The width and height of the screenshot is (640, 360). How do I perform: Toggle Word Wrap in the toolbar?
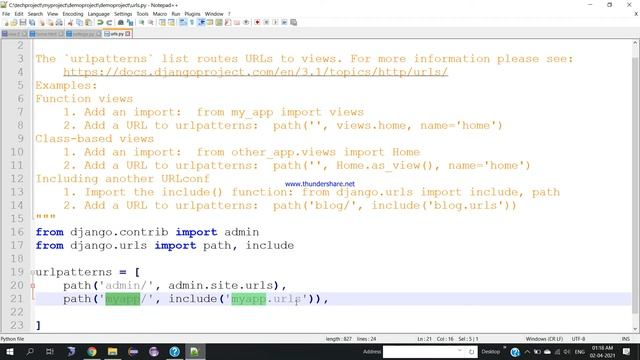pyautogui.click(x=183, y=22)
